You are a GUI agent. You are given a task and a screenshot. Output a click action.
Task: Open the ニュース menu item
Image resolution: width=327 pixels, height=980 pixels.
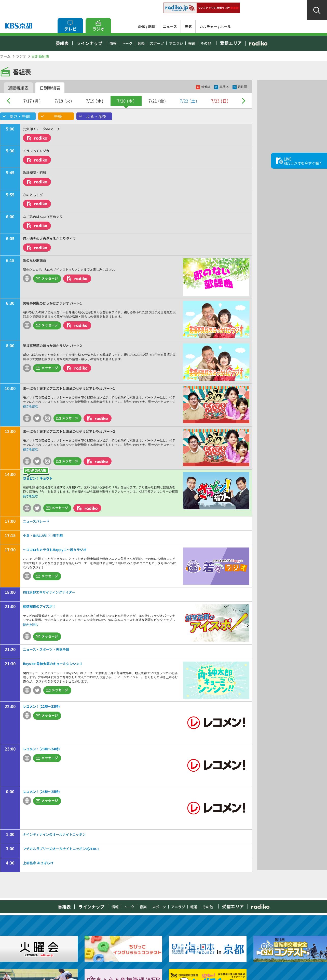pyautogui.click(x=170, y=27)
